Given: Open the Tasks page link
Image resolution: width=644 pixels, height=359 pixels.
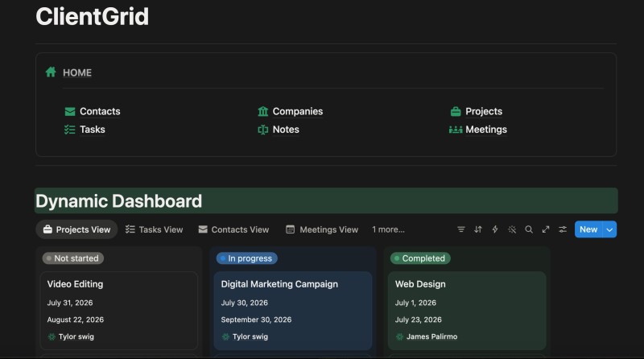Looking at the screenshot, I should (93, 130).
